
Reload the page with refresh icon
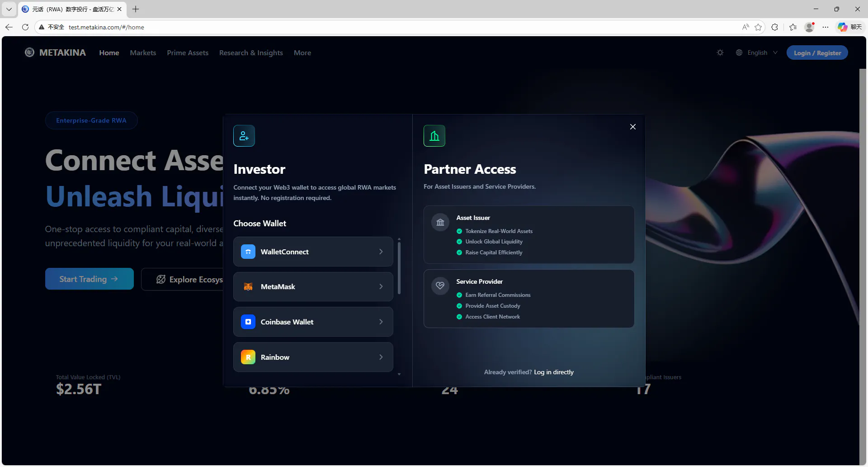point(25,27)
